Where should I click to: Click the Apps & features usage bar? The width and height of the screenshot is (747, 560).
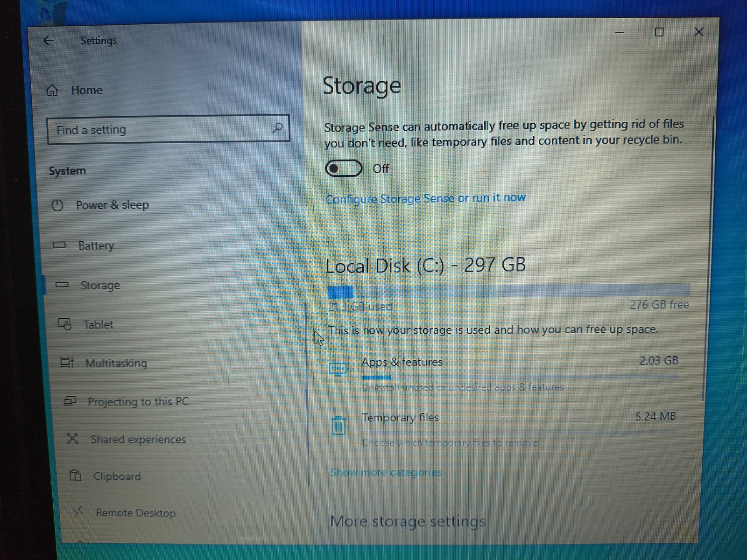click(x=520, y=377)
